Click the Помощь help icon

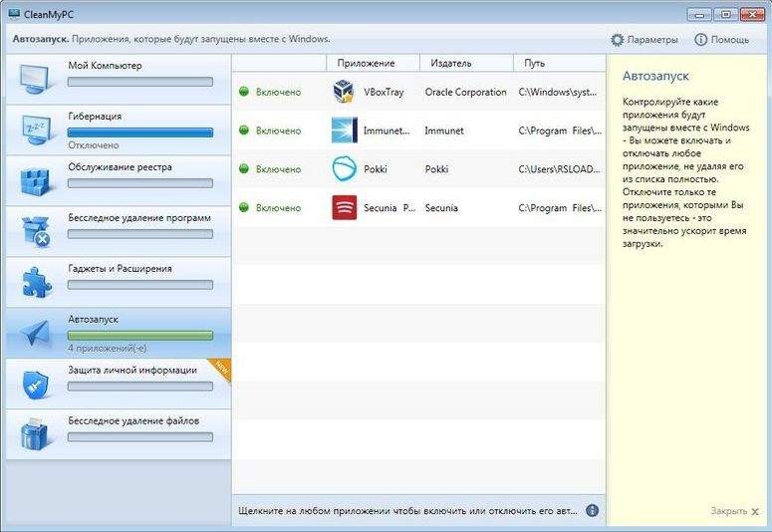[x=701, y=40]
